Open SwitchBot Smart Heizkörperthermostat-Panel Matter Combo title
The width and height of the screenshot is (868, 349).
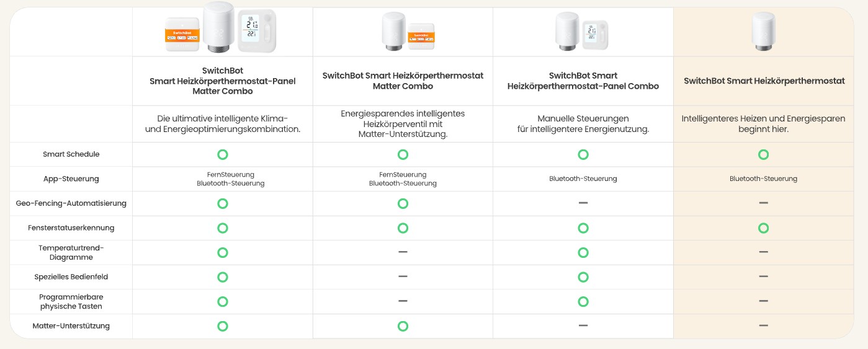coord(222,81)
